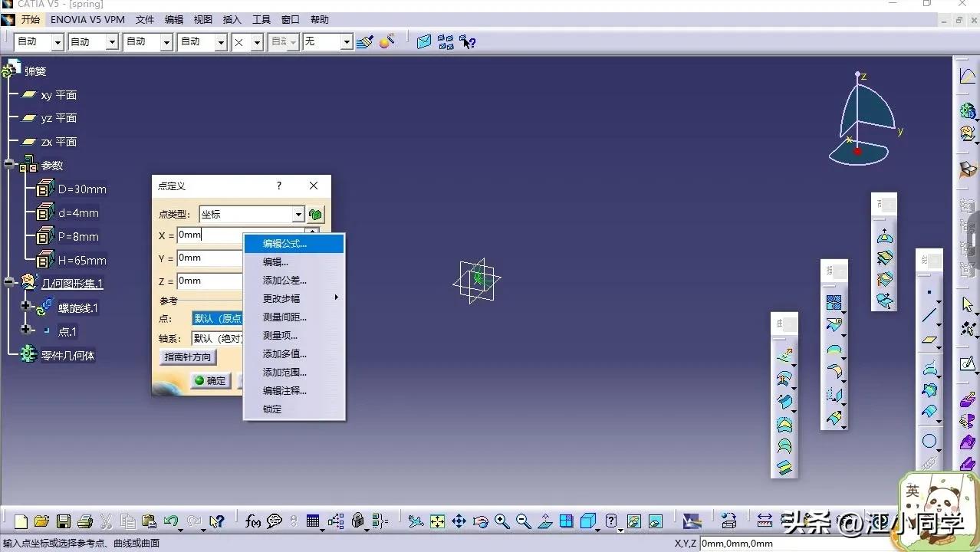The width and height of the screenshot is (980, 552).
Task: Click the Y coordinate input field
Action: (209, 258)
